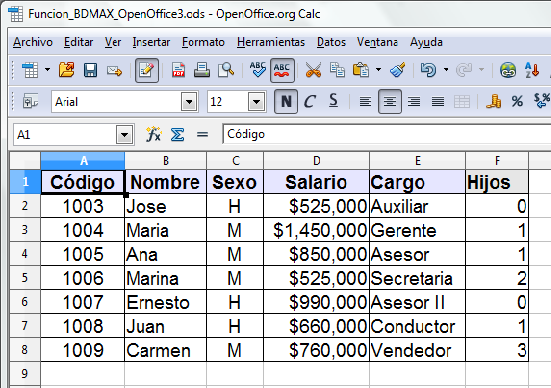Click the Format Paintbrush icon
The image size is (551, 388).
coord(397,70)
